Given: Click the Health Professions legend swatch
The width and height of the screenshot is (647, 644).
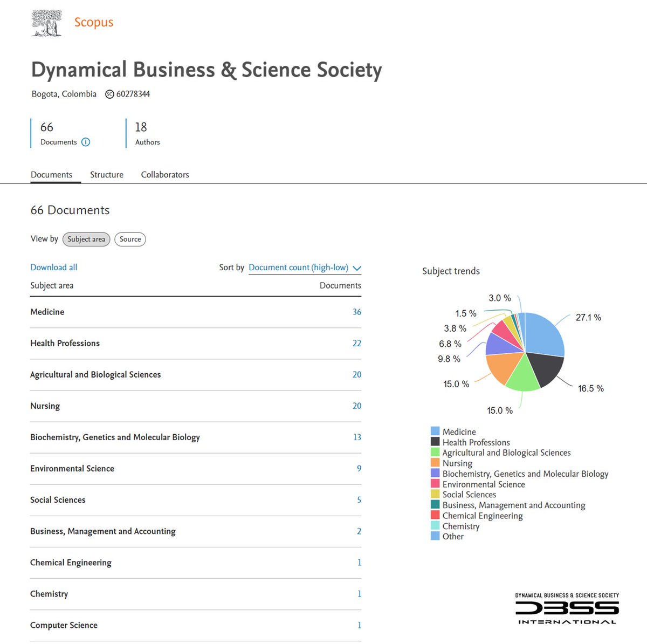Looking at the screenshot, I should click(x=435, y=441).
